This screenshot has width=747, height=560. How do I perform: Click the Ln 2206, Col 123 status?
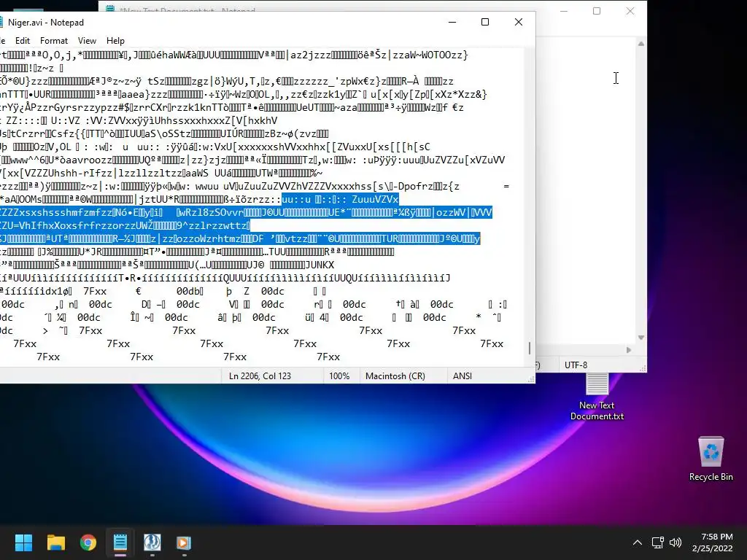260,376
